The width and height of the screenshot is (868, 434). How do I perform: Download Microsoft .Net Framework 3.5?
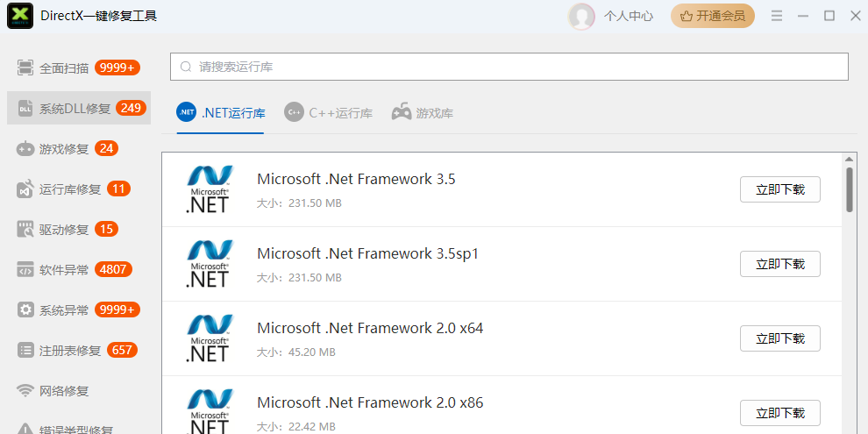tap(780, 190)
